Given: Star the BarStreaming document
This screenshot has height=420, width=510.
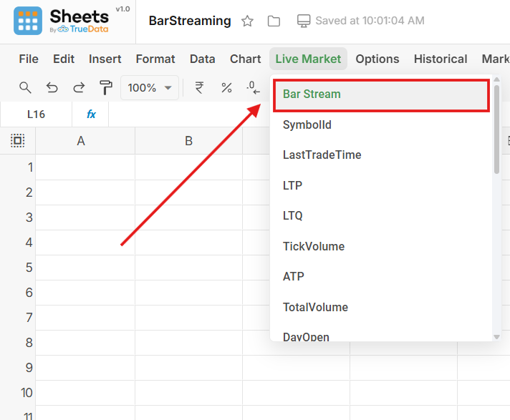Looking at the screenshot, I should [x=247, y=21].
